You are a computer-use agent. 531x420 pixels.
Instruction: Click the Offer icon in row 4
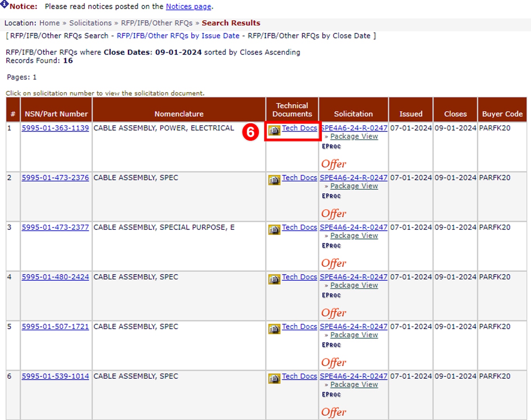pyautogui.click(x=334, y=313)
